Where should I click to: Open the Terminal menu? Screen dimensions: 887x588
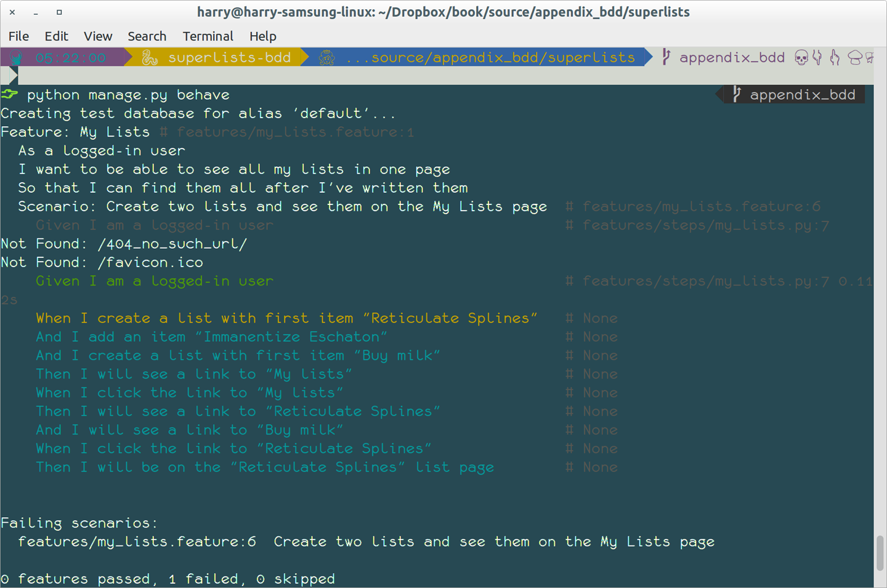[208, 36]
